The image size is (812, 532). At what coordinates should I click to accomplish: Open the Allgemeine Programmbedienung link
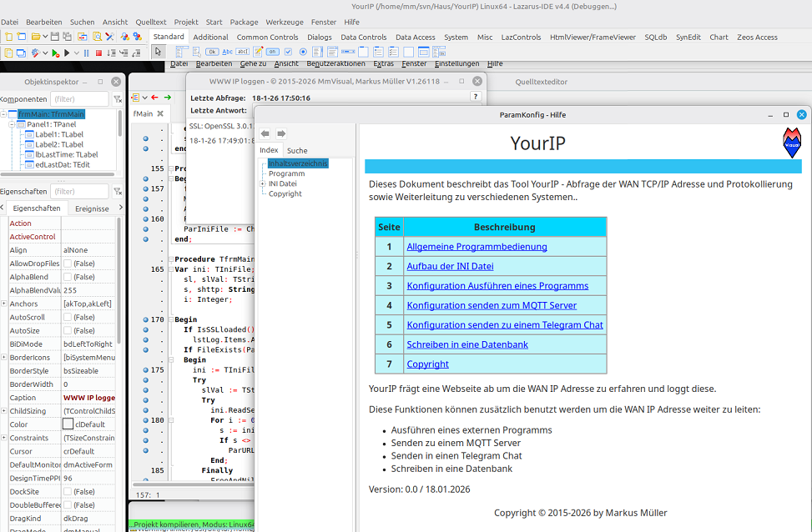point(477,247)
